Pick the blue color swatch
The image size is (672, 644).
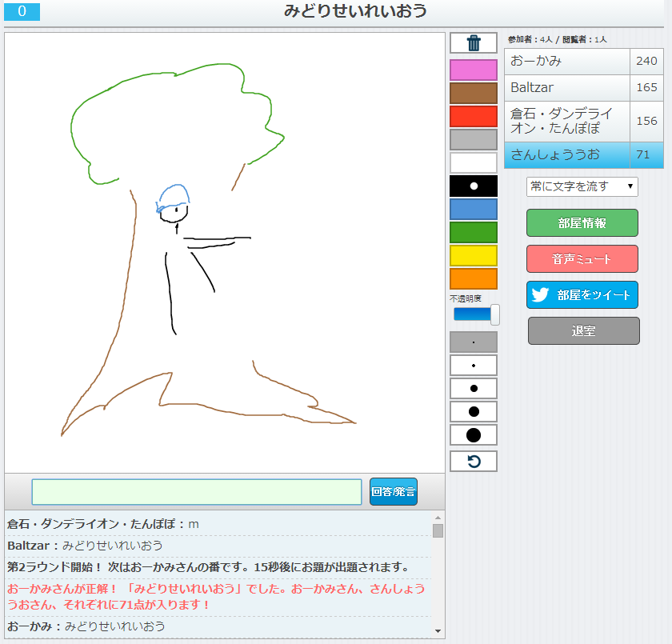[473, 209]
